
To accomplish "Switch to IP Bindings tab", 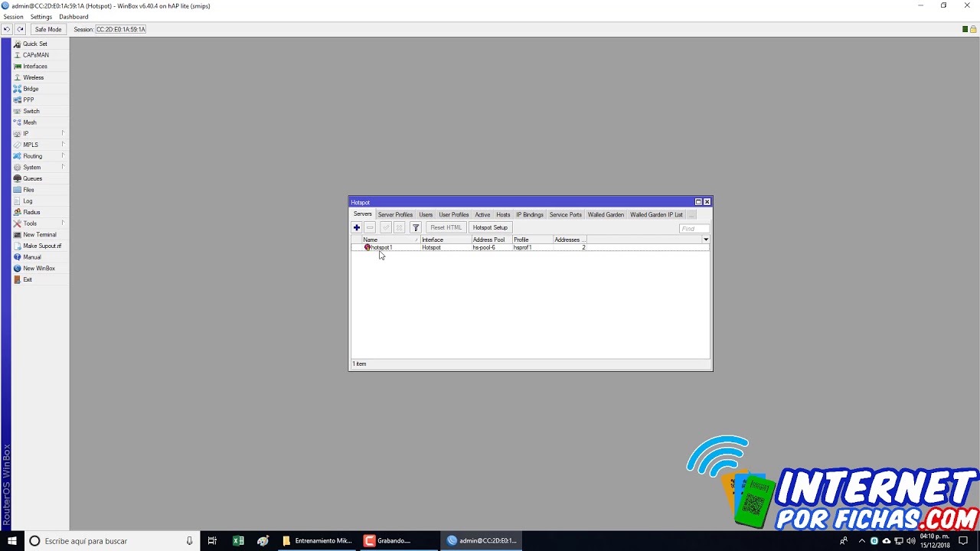I will point(530,215).
